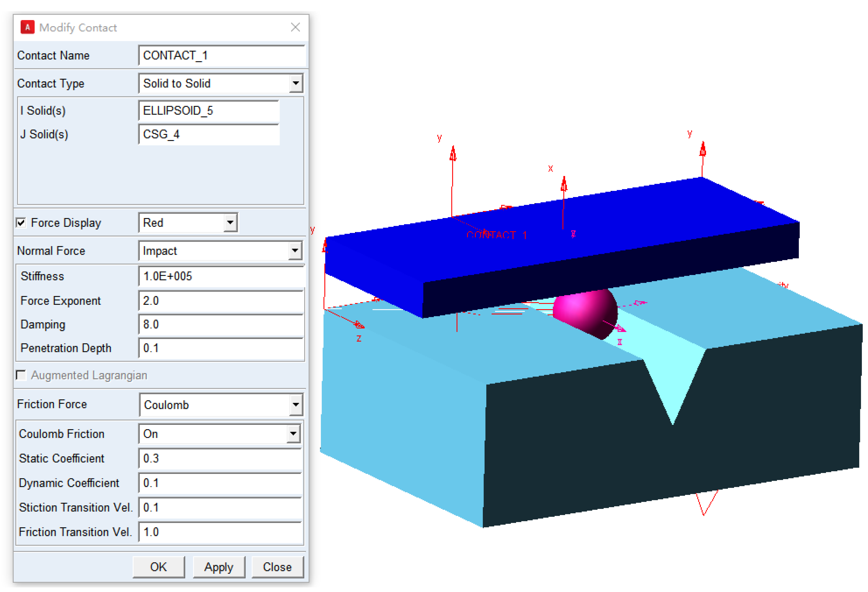
Task: Open the Friction Force Coulomb dropdown
Action: point(296,405)
